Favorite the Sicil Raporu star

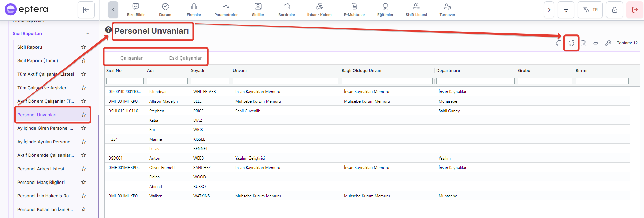84,47
